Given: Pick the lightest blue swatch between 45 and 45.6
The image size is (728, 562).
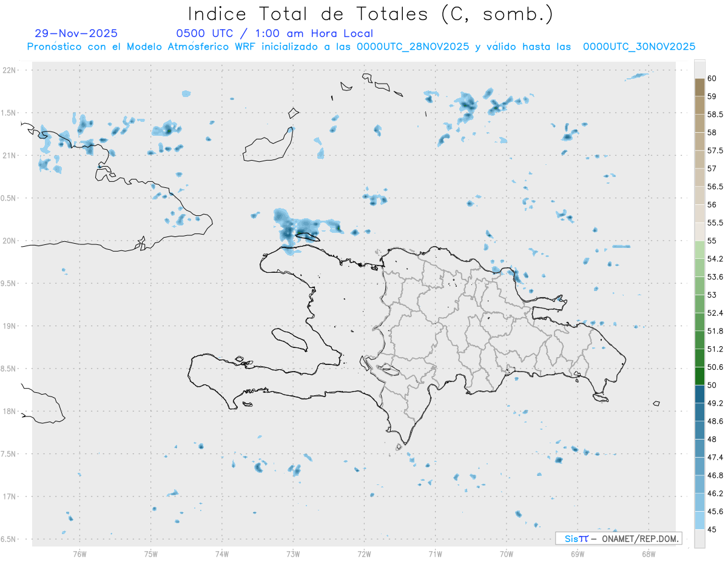Looking at the screenshot, I should (x=699, y=520).
